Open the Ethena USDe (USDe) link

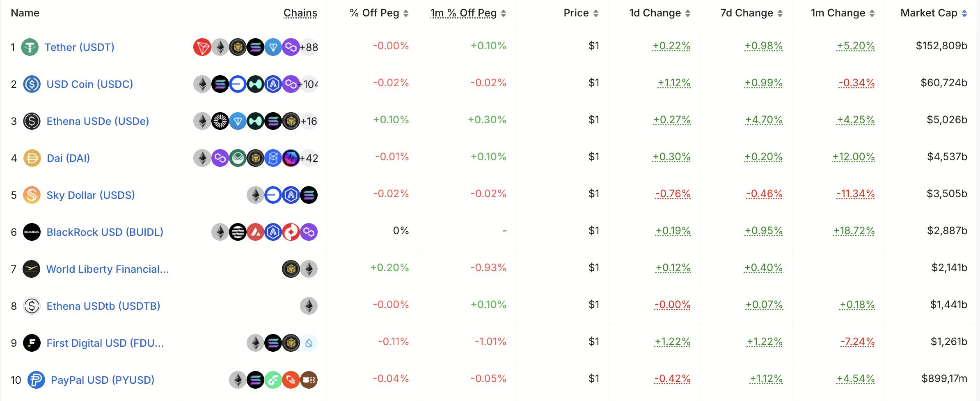pos(98,121)
